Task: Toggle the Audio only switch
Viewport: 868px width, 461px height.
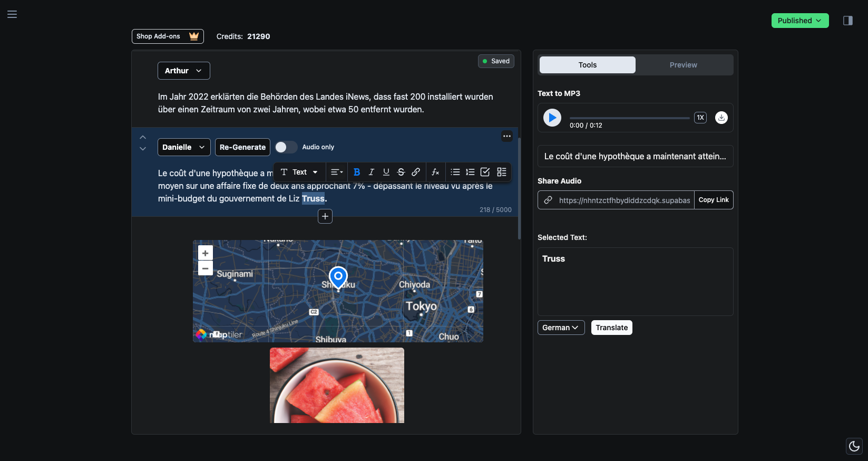Action: click(286, 147)
